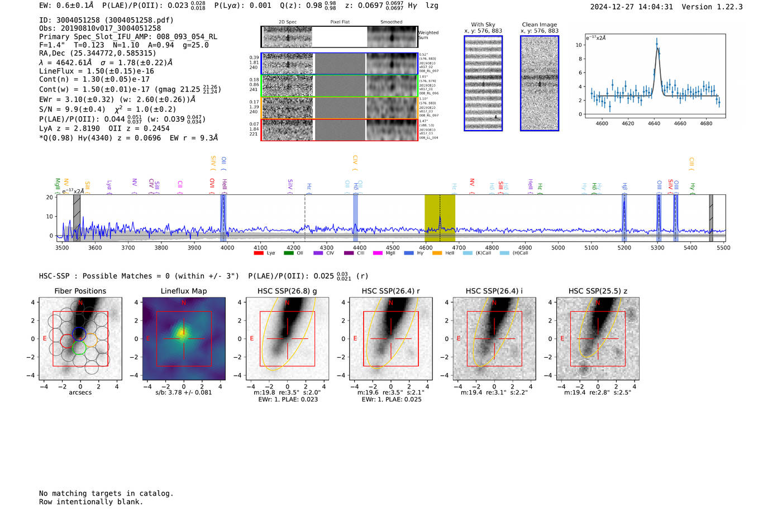782x532 pixels.
Task: Click the λ = 4642.61Å line
Action: [x=106, y=63]
